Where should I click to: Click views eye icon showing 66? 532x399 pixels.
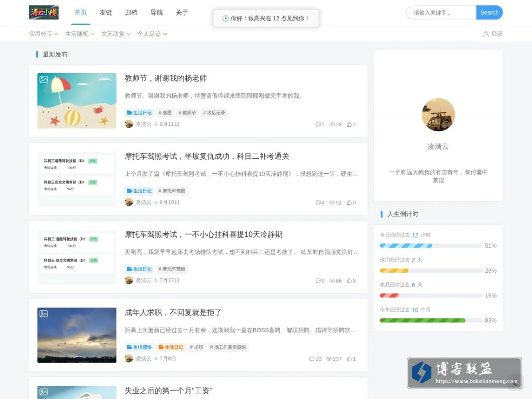click(332, 281)
